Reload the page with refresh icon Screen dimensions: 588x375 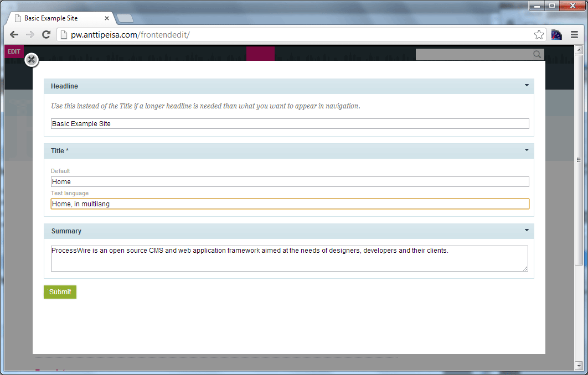click(x=47, y=35)
